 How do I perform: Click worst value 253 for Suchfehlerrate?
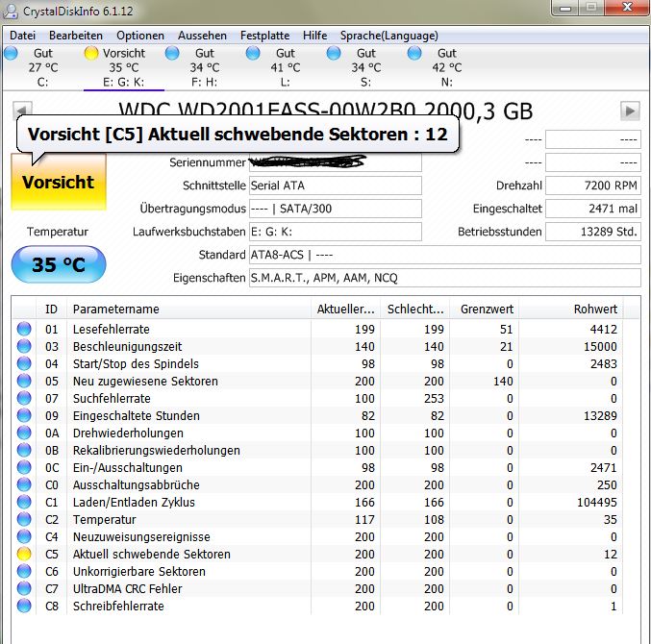434,398
